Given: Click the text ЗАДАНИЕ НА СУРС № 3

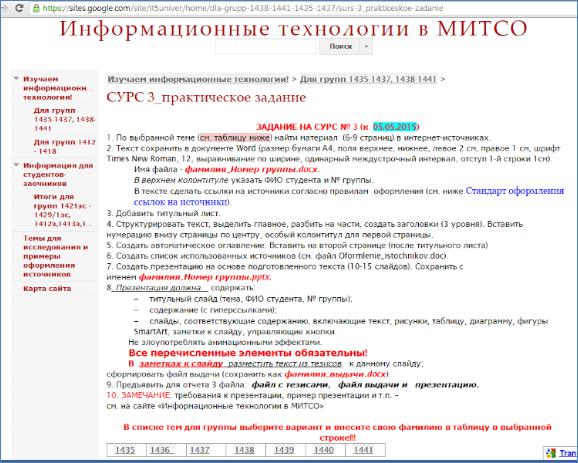Looking at the screenshot, I should tap(307, 127).
